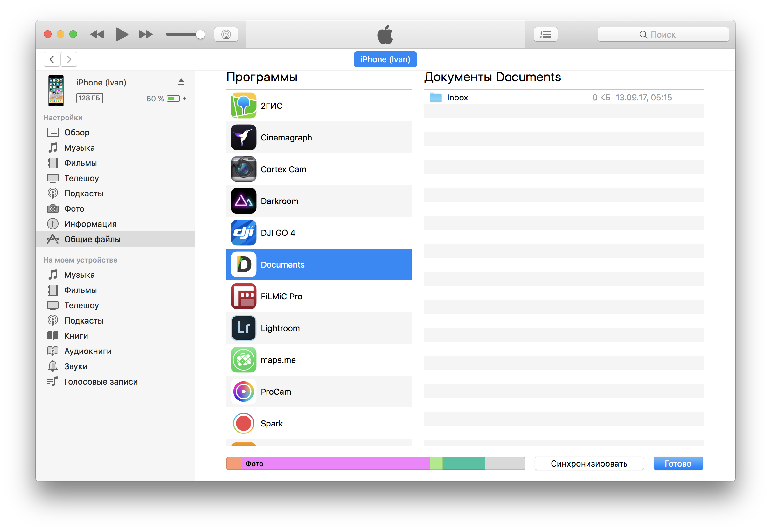
Task: Click the orange storage bar segment
Action: click(x=234, y=464)
